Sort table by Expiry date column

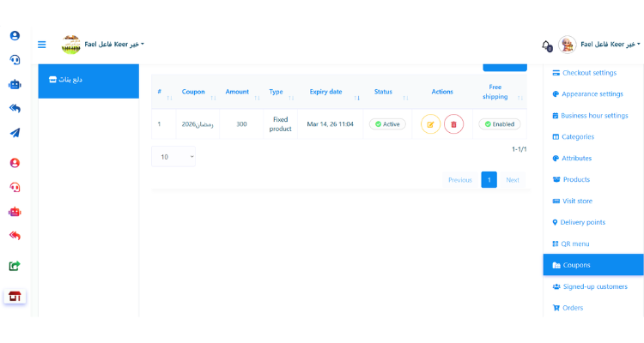point(326,93)
